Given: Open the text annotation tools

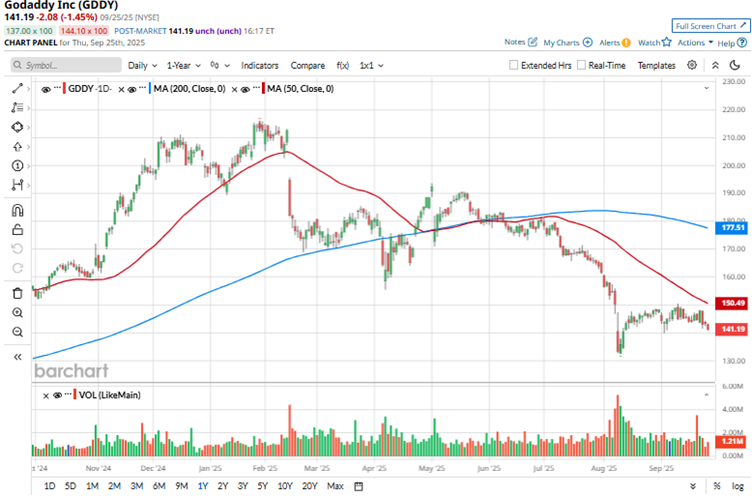Looking at the screenshot, I should coord(17,107).
